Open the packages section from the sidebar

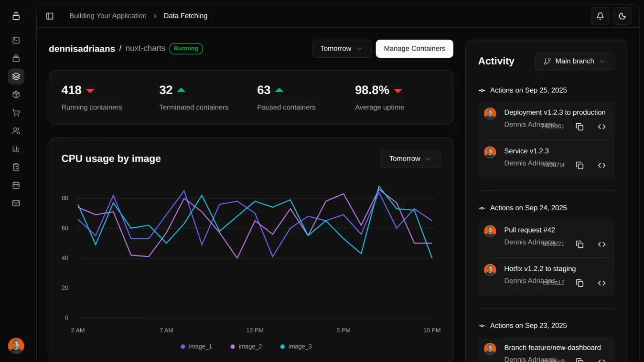(x=16, y=94)
